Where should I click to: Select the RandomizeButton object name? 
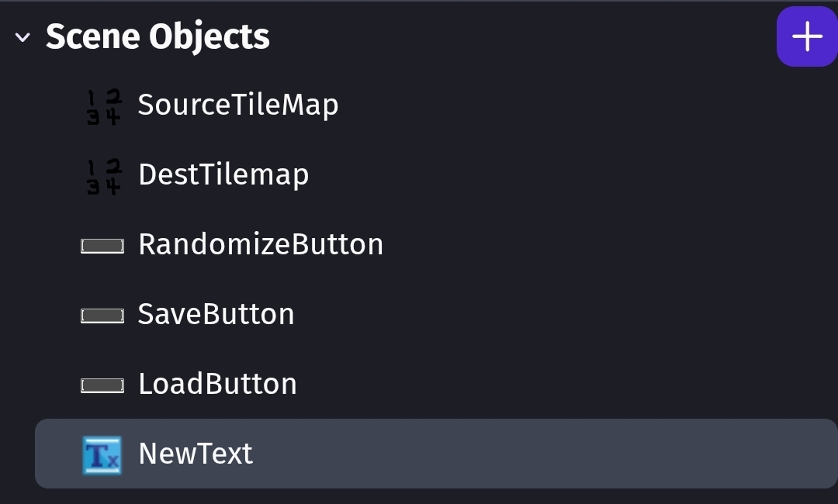coord(261,244)
